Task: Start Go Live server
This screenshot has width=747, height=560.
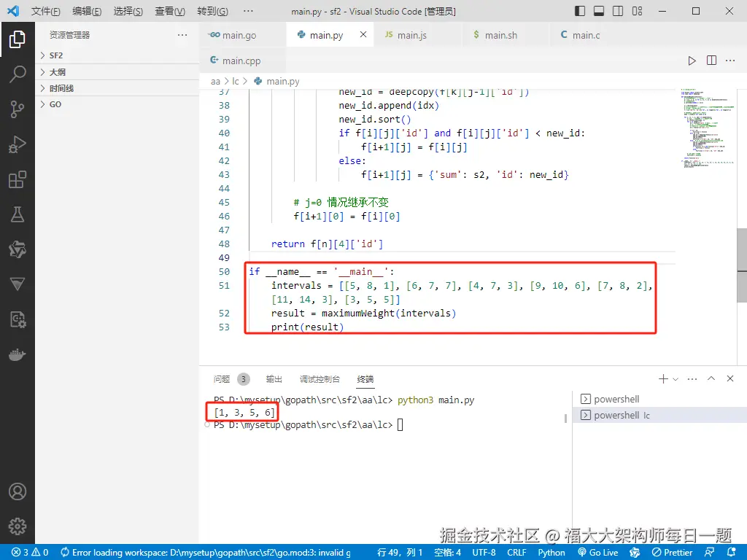Action: [x=598, y=553]
